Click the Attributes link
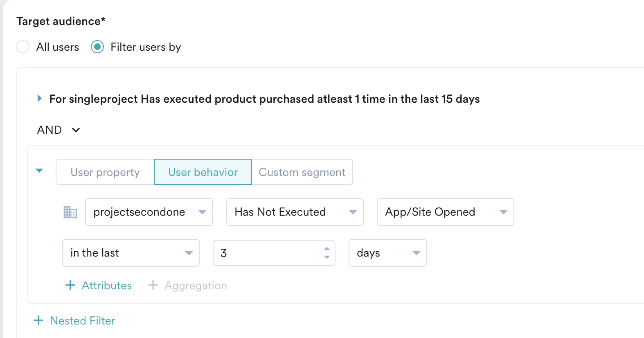The height and width of the screenshot is (338, 644). pos(107,285)
